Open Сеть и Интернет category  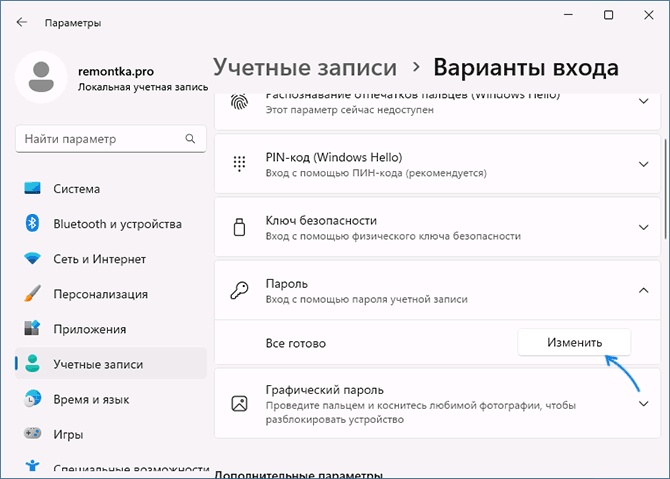click(x=111, y=259)
